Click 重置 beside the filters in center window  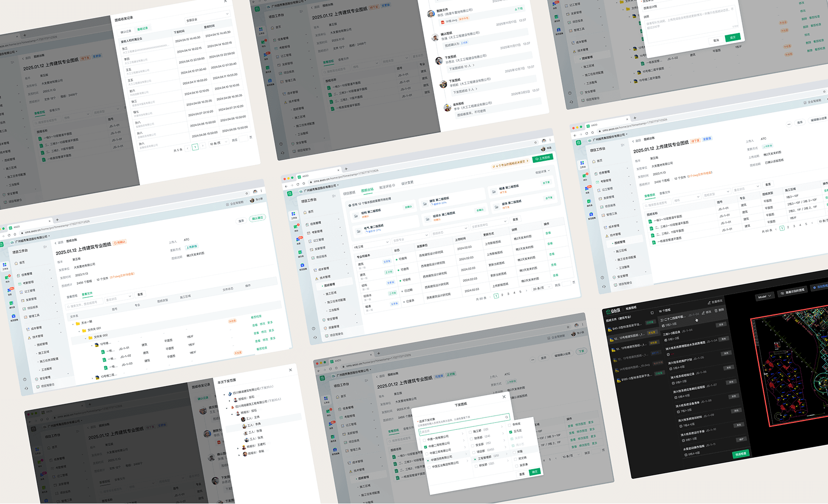tap(516, 219)
